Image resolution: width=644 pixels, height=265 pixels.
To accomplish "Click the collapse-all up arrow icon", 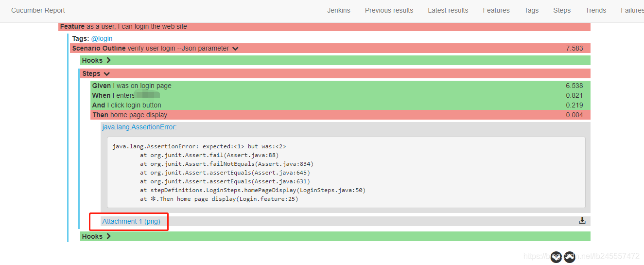I will (570, 257).
